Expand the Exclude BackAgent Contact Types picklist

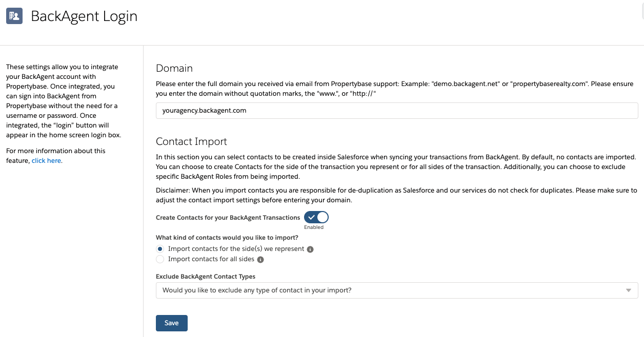(397, 290)
